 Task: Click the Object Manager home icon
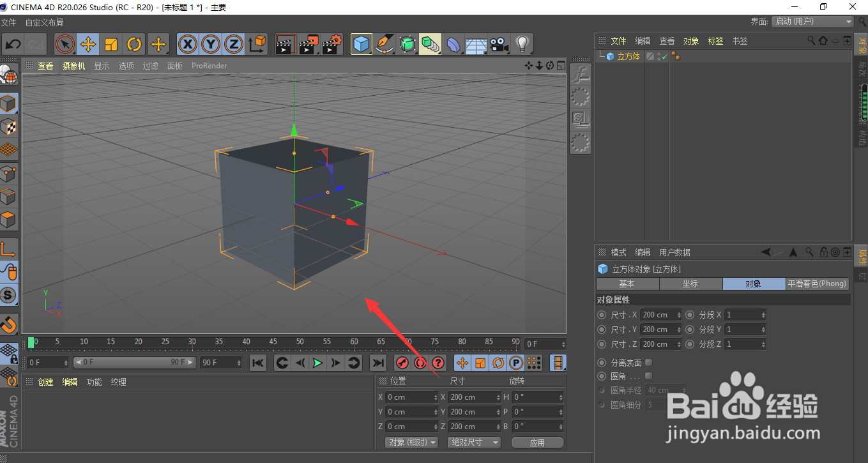[823, 40]
